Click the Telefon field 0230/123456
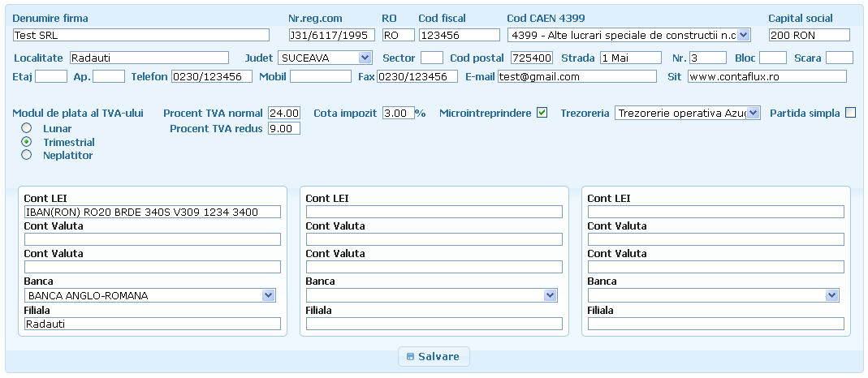Image resolution: width=868 pixels, height=378 pixels. pyautogui.click(x=211, y=76)
